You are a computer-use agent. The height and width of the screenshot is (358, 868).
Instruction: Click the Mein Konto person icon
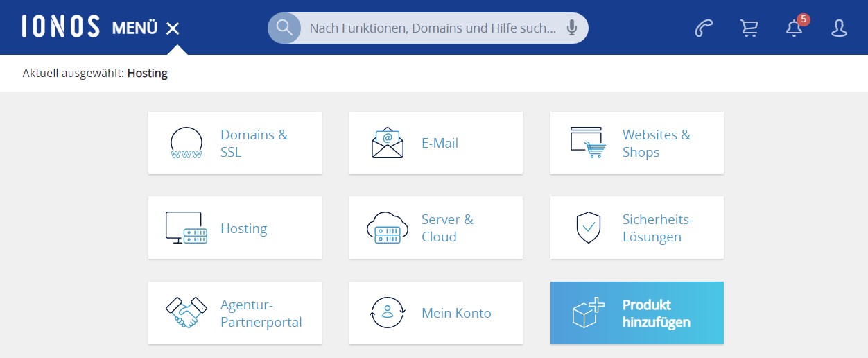click(x=387, y=313)
